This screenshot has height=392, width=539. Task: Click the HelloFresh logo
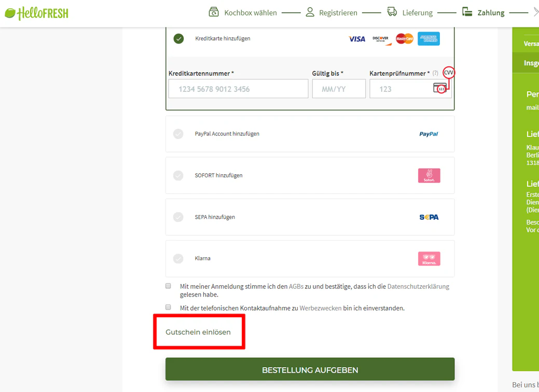tap(36, 12)
